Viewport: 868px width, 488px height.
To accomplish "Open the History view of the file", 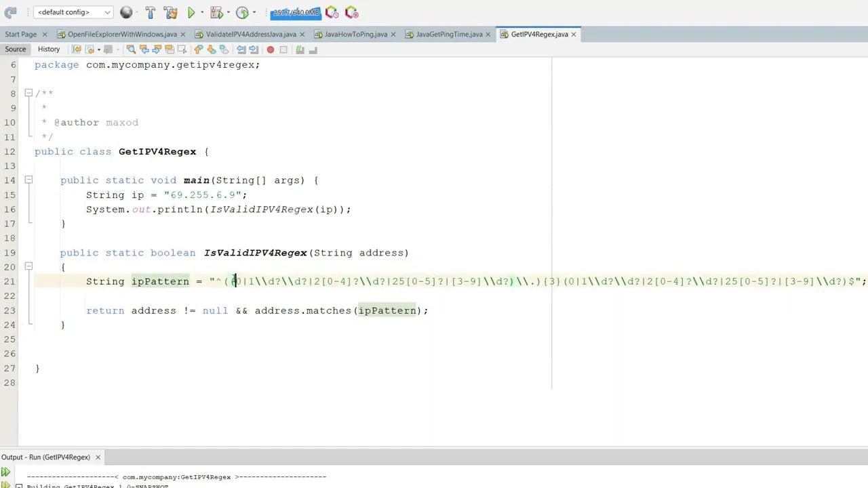I will [48, 49].
